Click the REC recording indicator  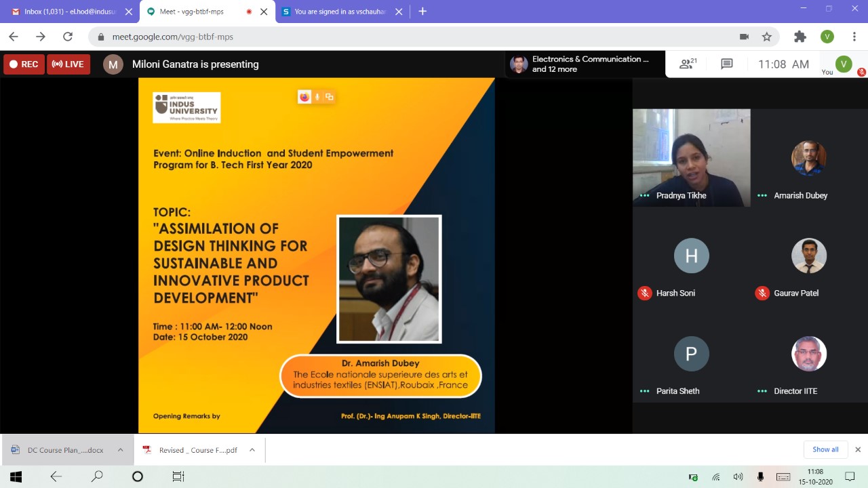tap(24, 64)
